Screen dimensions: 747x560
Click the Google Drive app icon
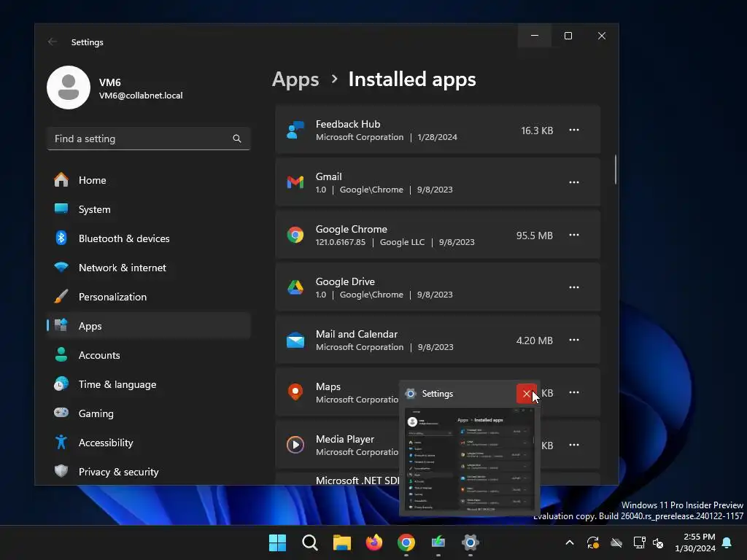point(295,287)
